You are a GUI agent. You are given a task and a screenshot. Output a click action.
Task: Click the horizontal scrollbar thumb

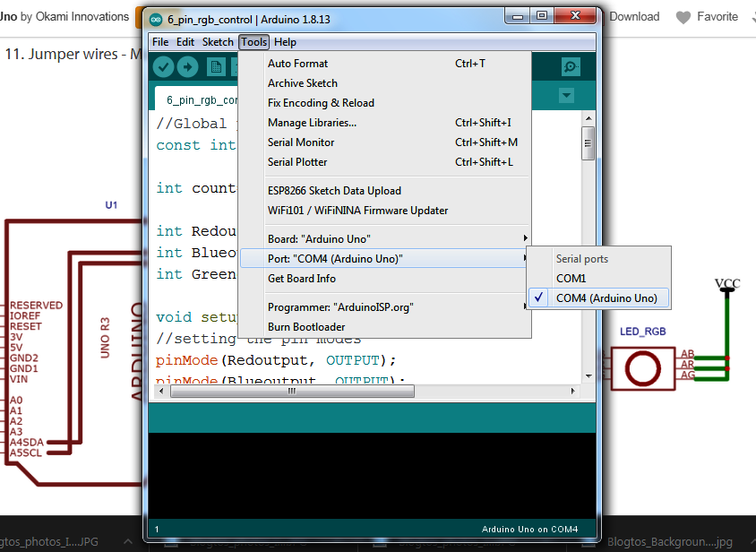(292, 392)
